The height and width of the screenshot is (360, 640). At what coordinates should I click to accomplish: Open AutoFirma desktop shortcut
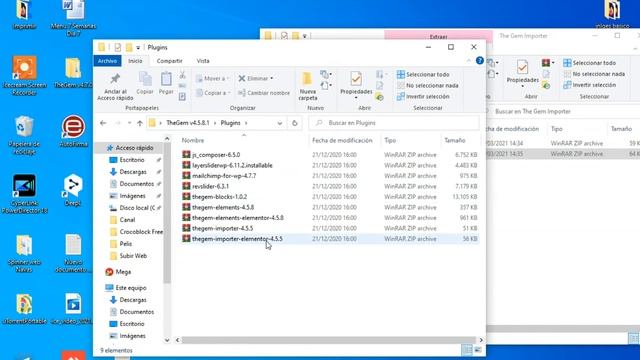pos(73,131)
